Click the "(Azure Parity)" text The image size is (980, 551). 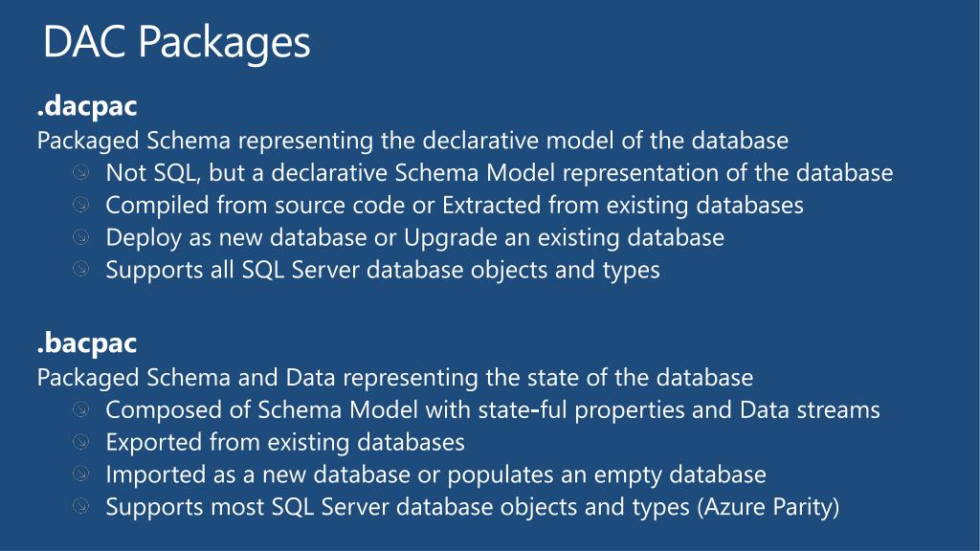[x=768, y=507]
